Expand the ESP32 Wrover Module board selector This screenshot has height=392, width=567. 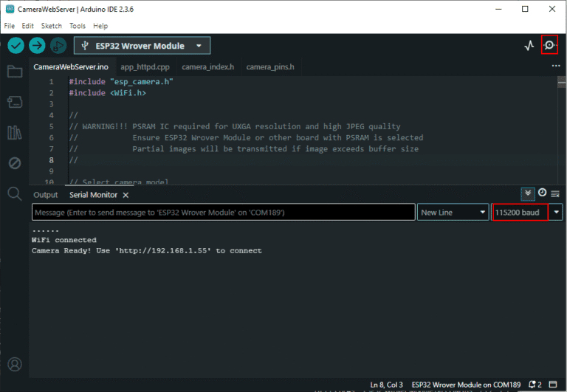pos(142,46)
